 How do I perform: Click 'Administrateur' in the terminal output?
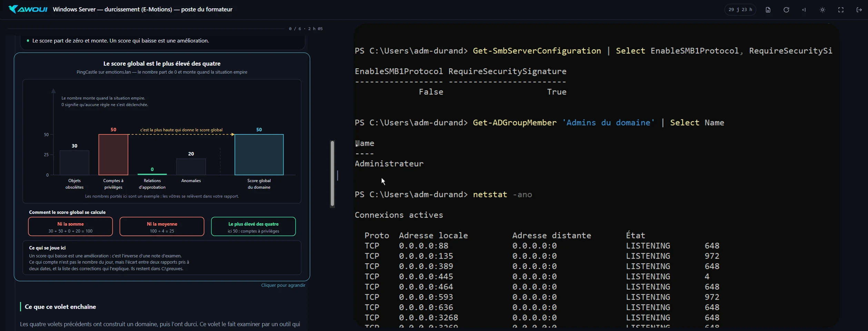[389, 164]
